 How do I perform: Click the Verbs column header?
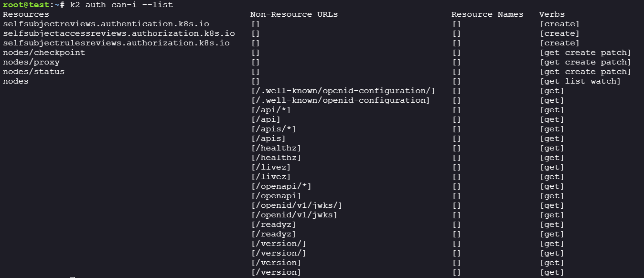552,14
